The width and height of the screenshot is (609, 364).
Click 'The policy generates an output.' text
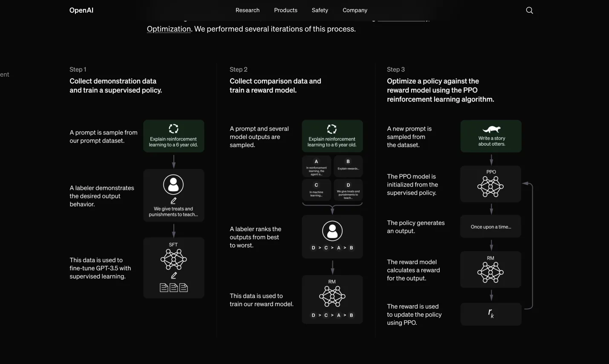(x=416, y=227)
